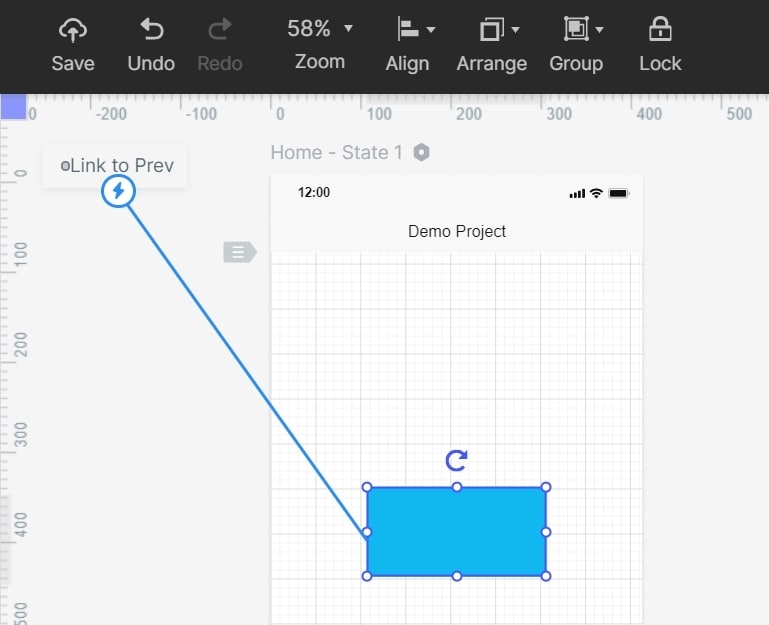Click the Group icon in toolbar
769x625 pixels.
576,29
